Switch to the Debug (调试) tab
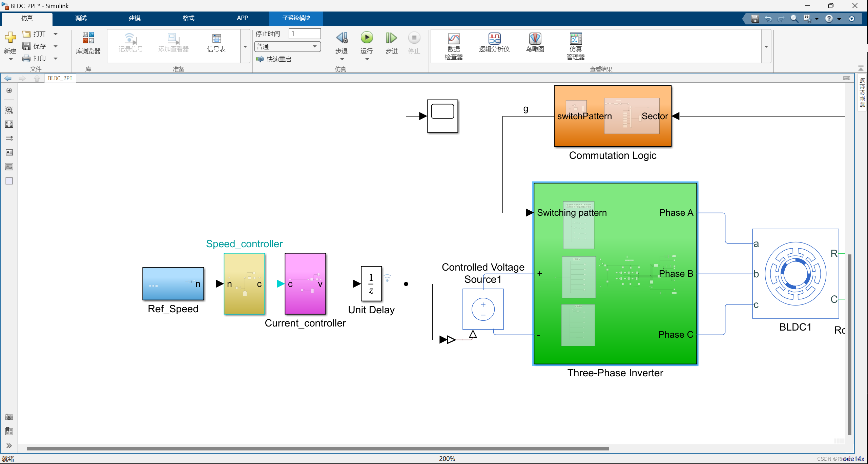Image resolution: width=868 pixels, height=464 pixels. pos(81,18)
